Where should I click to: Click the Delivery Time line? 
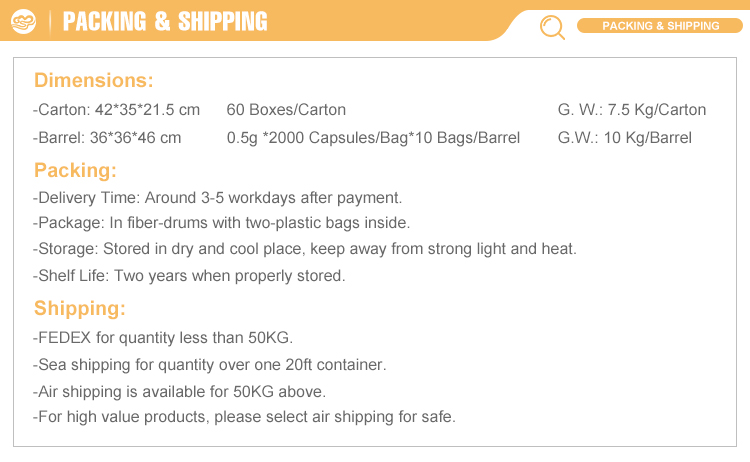[x=218, y=198]
